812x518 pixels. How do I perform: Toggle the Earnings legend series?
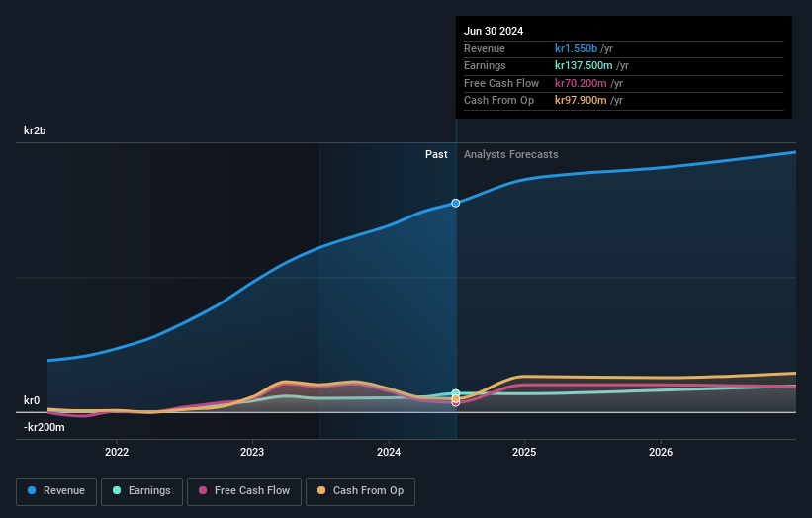click(141, 491)
